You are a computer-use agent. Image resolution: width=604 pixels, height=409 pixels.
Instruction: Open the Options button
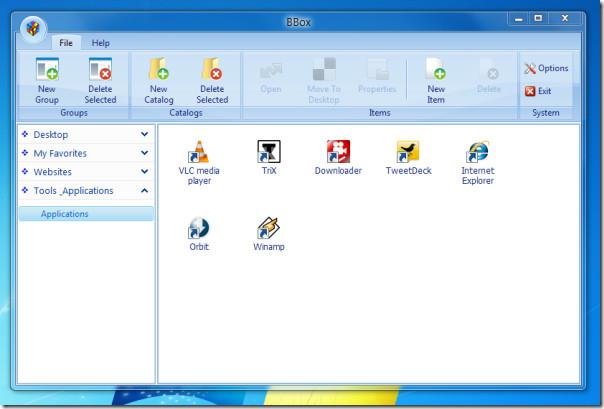(x=545, y=68)
